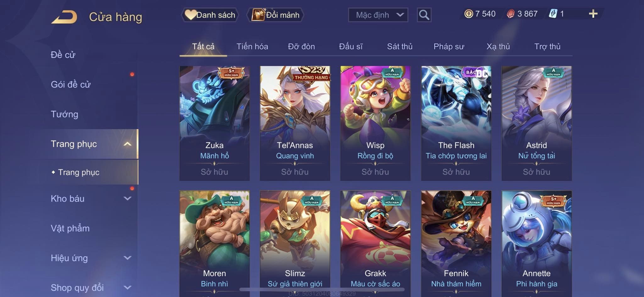Open Đổi mảnh fragment exchange
The image size is (644, 297).
coord(276,15)
